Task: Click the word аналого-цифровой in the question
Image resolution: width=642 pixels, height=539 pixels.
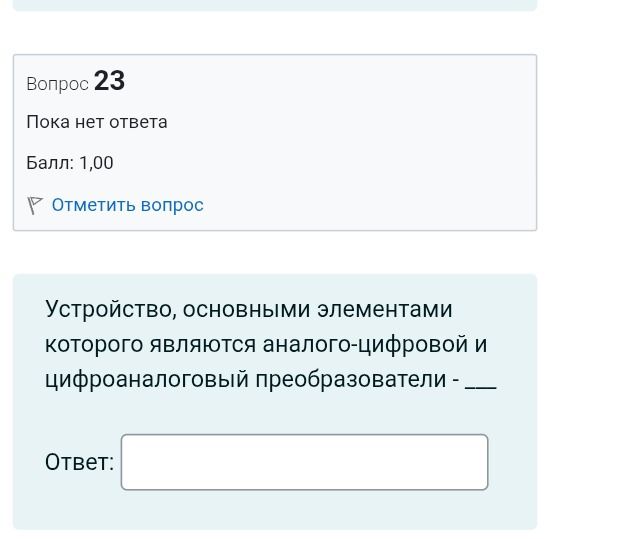Action: pos(365,344)
